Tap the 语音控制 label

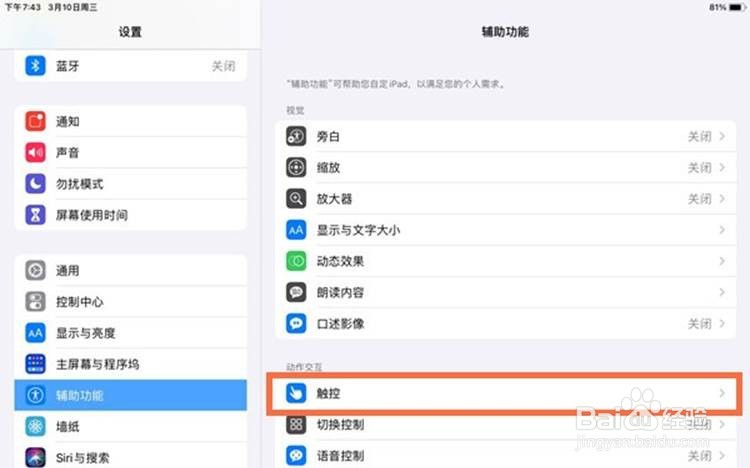340,456
